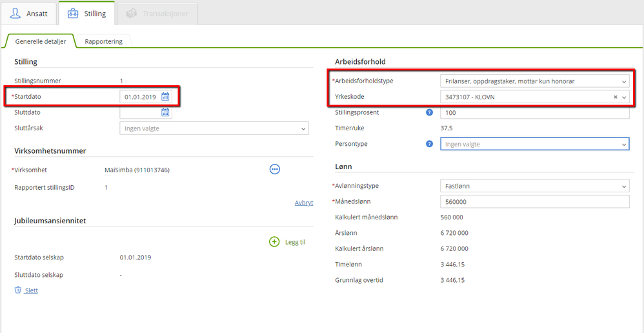Click the Avbryt link
644x333 pixels.
[304, 203]
